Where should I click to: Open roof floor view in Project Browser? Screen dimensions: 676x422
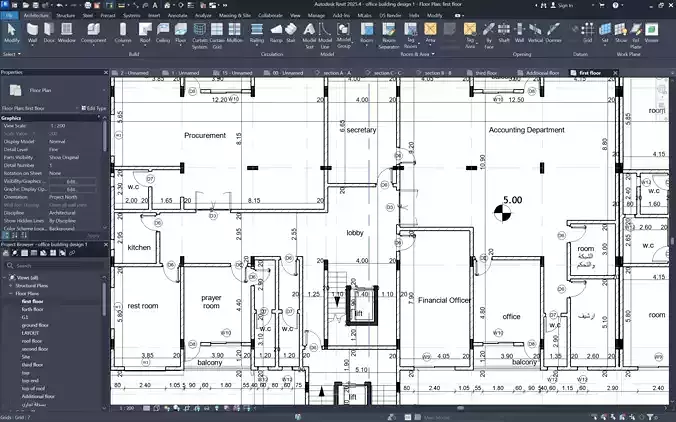click(32, 341)
